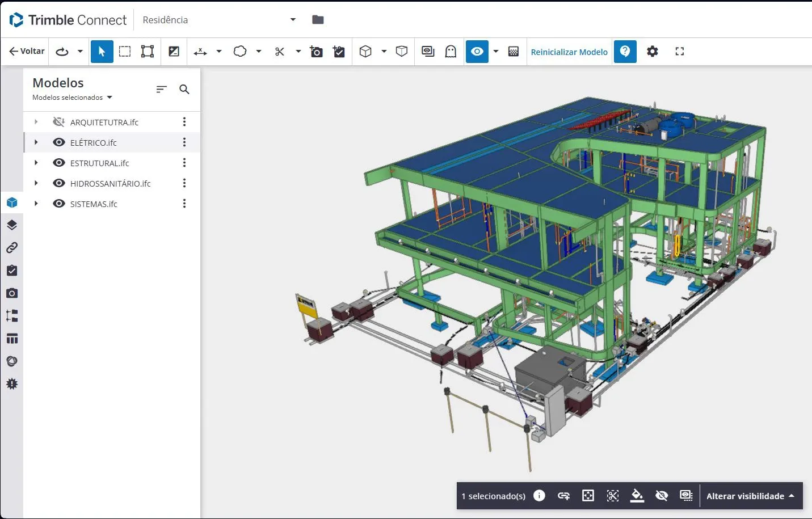Fit view to selected object
Image resolution: width=812 pixels, height=519 pixels.
click(588, 496)
